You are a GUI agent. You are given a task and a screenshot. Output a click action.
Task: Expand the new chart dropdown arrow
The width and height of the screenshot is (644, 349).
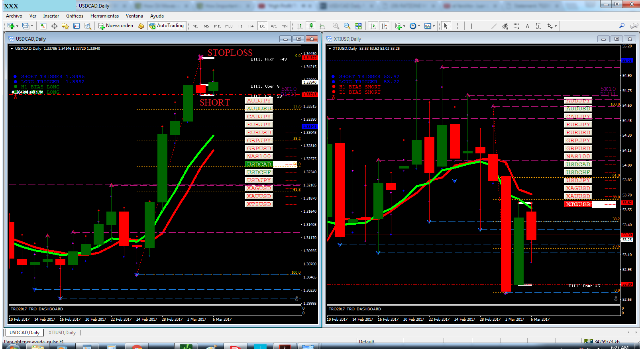pyautogui.click(x=17, y=26)
